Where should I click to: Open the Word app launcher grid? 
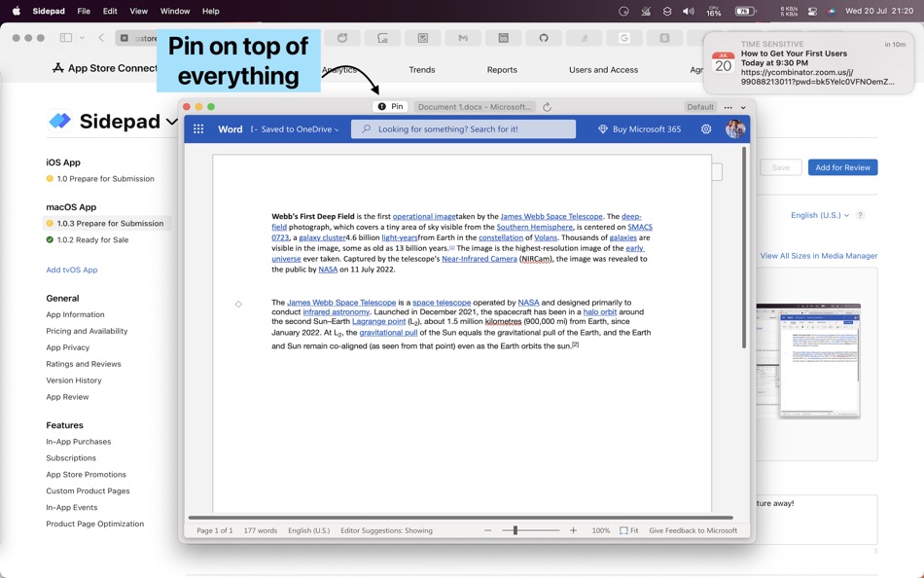198,129
